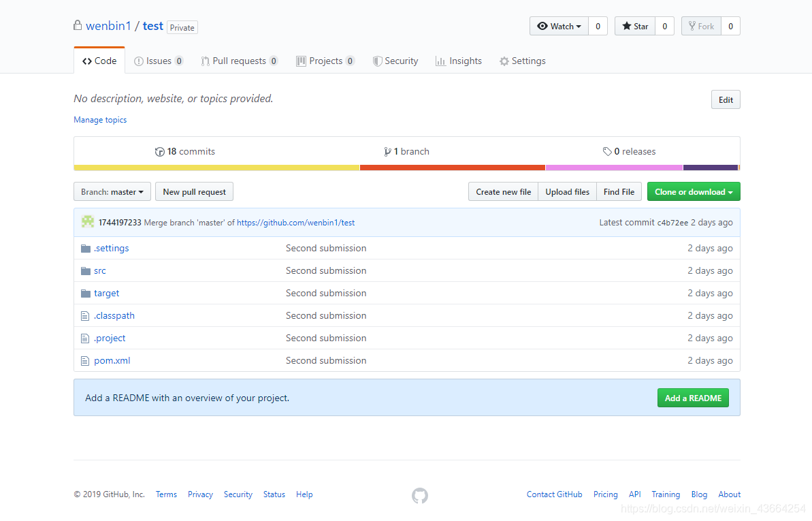Viewport: 812px width, 521px height.
Task: Open the Pull requests tab
Action: (x=240, y=61)
